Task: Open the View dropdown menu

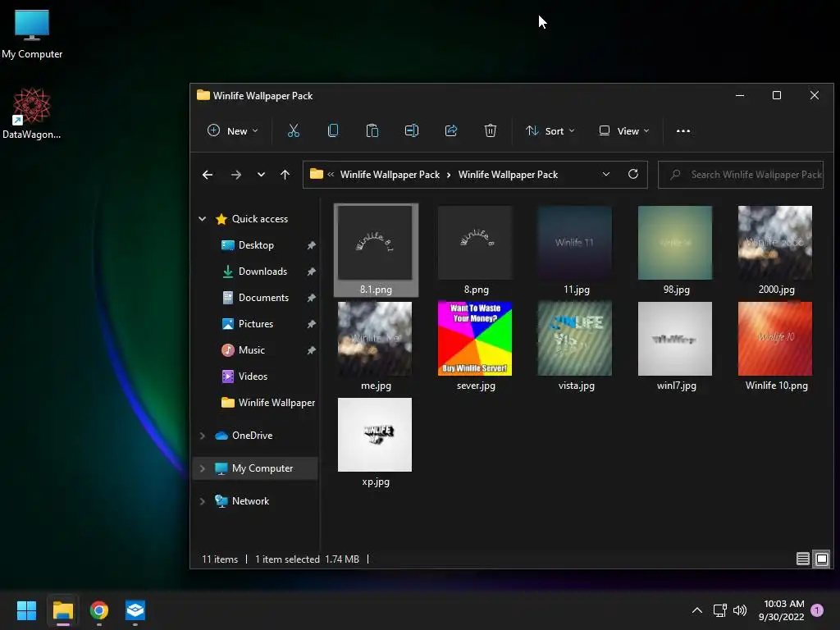Action: click(624, 130)
